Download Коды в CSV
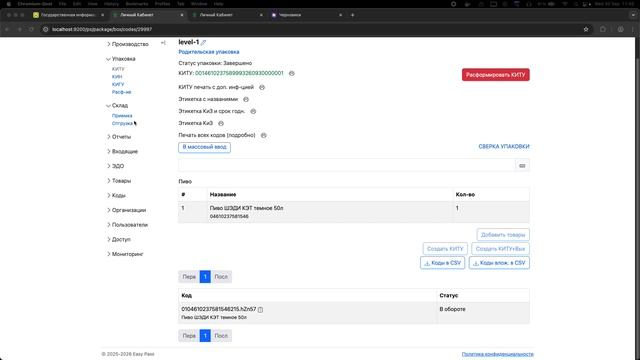640x360 pixels. pyautogui.click(x=442, y=263)
